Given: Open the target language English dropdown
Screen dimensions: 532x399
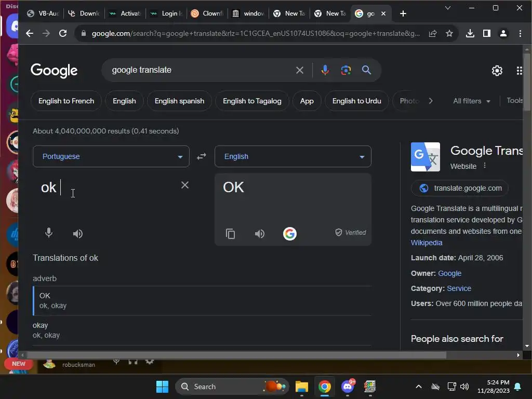Looking at the screenshot, I should (x=293, y=156).
